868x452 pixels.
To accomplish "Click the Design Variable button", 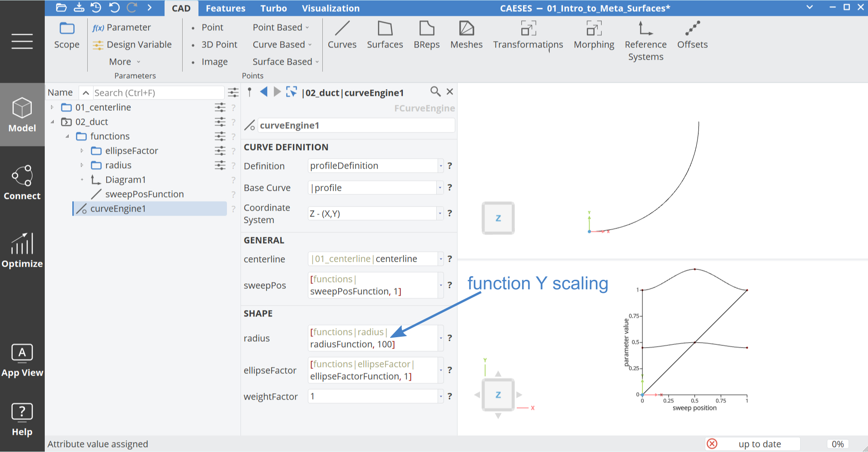I will [132, 45].
